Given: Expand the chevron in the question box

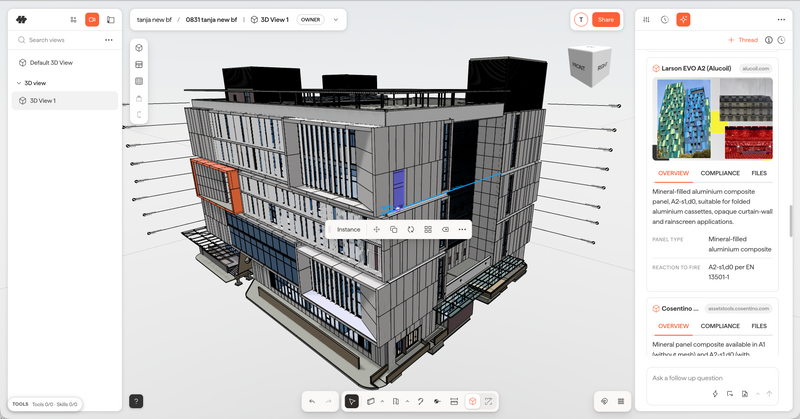Looking at the screenshot, I should click(758, 394).
